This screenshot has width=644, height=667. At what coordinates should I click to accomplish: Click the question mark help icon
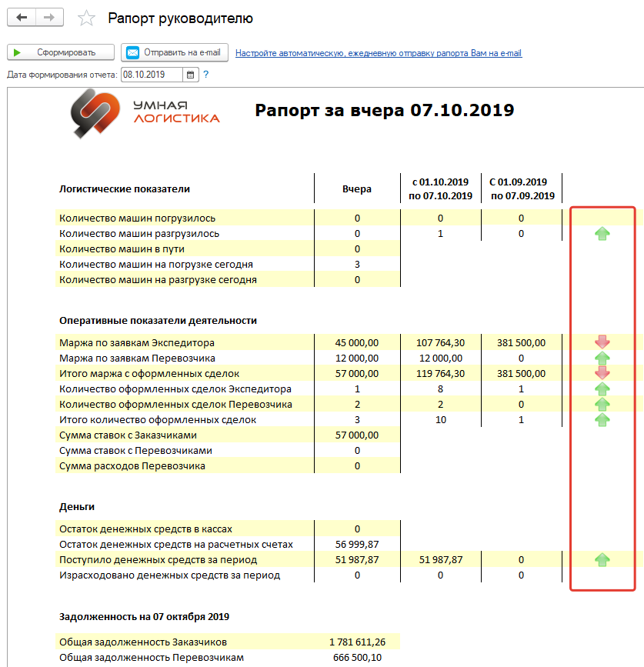point(206,75)
